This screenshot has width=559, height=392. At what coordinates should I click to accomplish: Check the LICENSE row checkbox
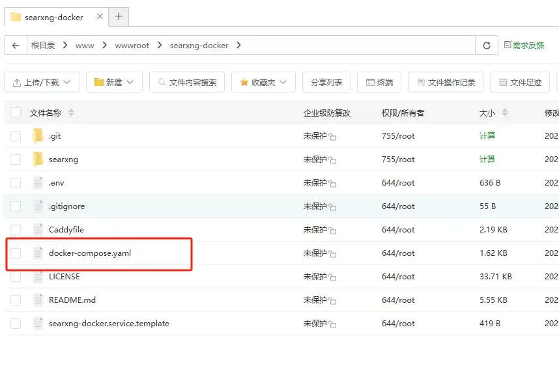coord(15,276)
